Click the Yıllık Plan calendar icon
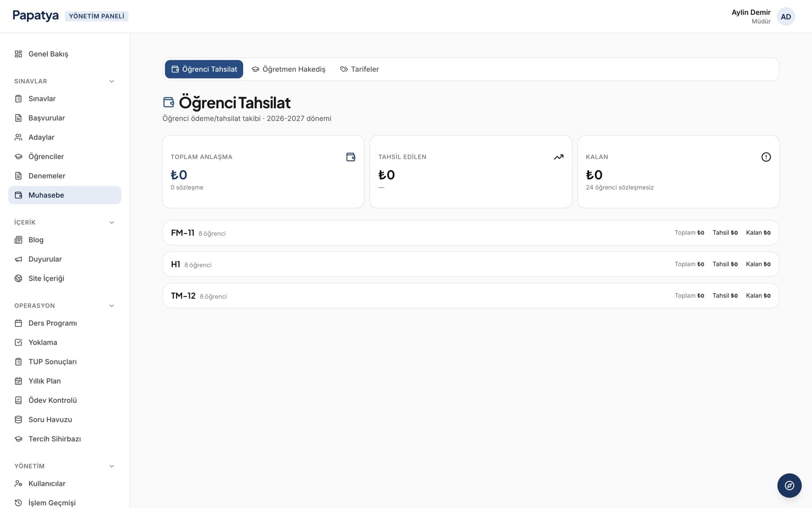The image size is (812, 508). pyautogui.click(x=18, y=381)
